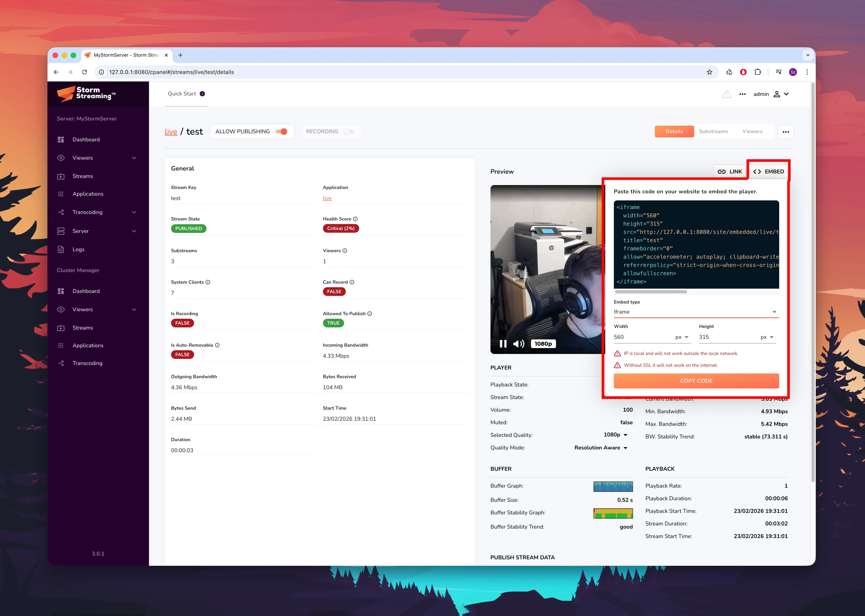
Task: Pause the preview video player
Action: tap(503, 344)
